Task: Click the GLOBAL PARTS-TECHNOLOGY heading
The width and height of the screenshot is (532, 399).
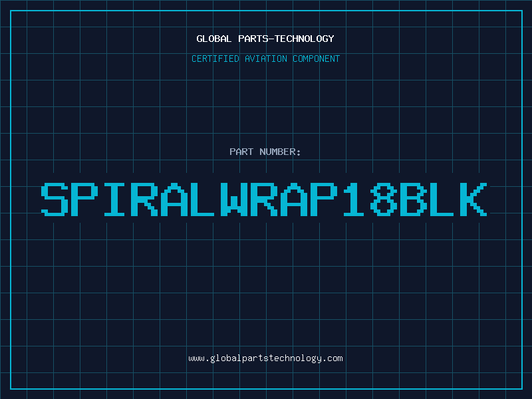Action: click(x=265, y=39)
